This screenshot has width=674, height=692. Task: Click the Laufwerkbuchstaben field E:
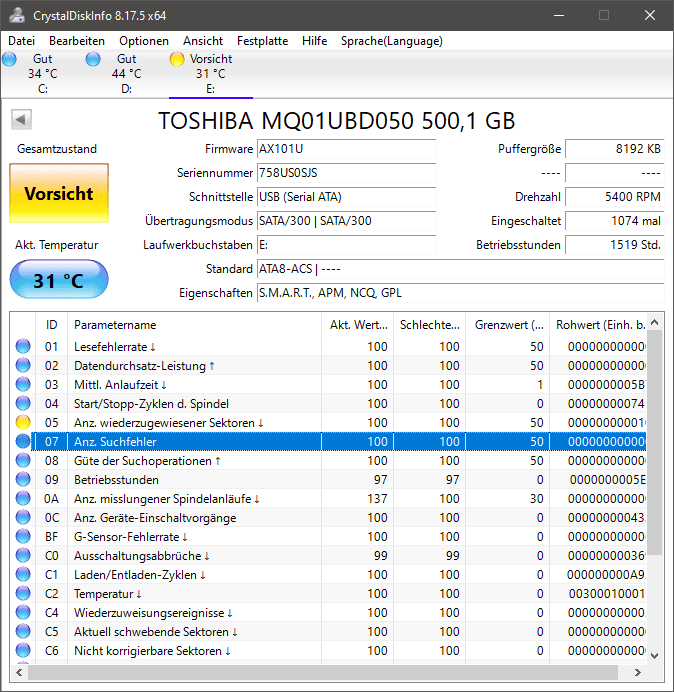[x=346, y=245]
